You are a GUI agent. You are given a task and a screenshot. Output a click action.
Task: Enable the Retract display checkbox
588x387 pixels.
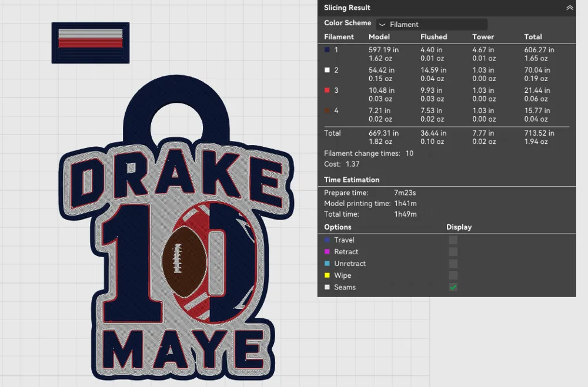(x=453, y=251)
